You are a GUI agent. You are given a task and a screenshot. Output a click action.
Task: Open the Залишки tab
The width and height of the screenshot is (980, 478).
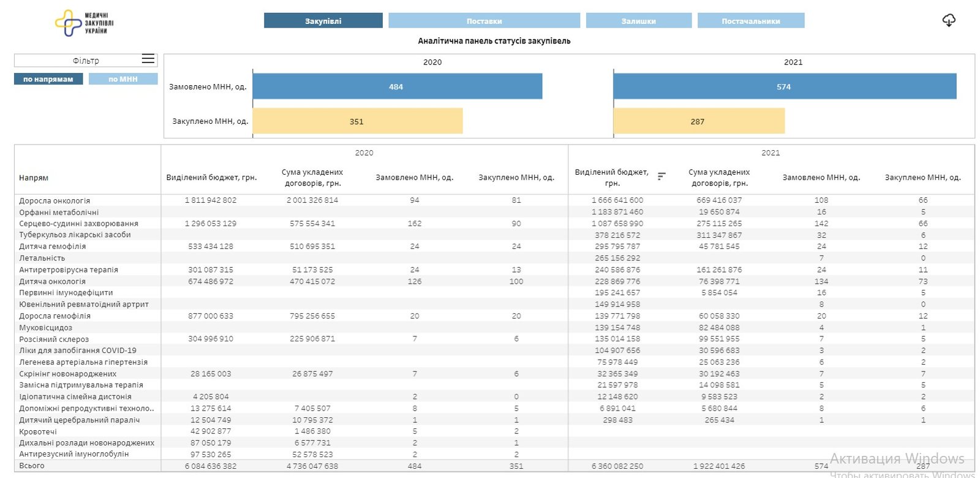point(638,21)
